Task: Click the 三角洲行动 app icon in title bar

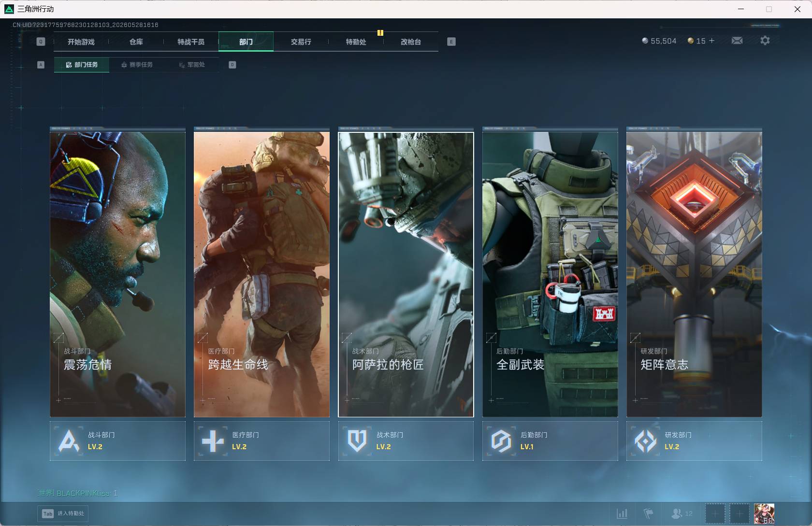Action: [9, 9]
